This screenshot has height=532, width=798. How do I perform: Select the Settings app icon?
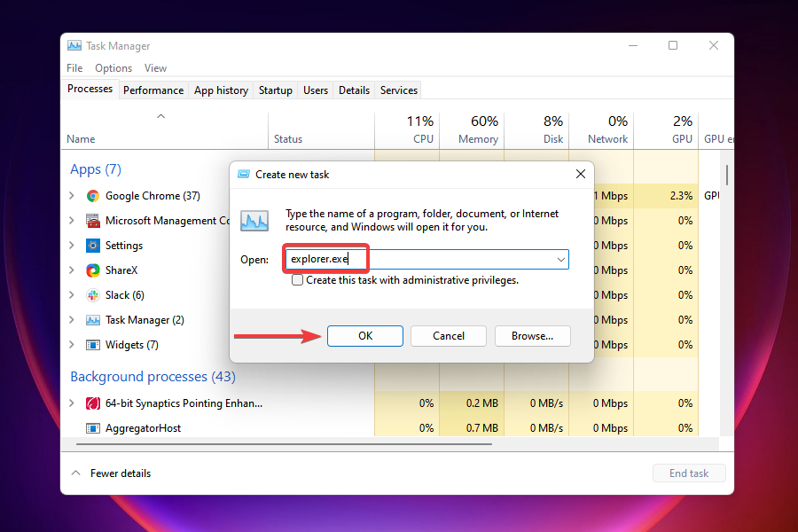pos(92,246)
